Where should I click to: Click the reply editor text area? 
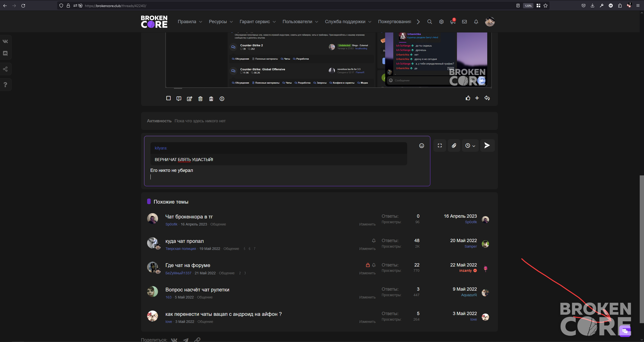(x=287, y=161)
